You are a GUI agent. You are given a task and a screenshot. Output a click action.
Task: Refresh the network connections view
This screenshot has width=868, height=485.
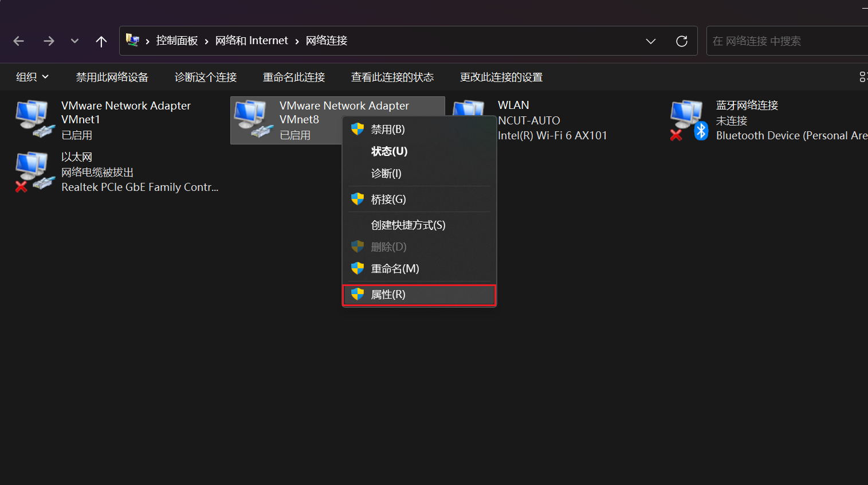point(682,41)
